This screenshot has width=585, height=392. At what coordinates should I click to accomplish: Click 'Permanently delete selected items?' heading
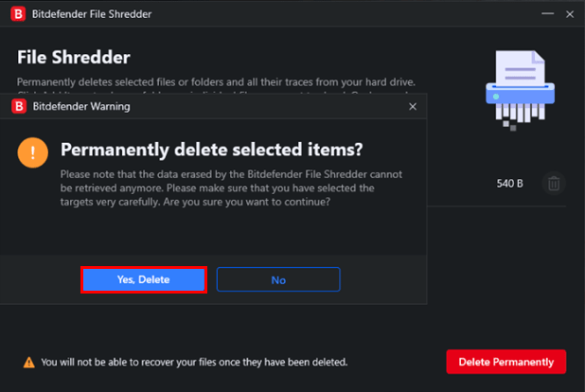click(x=211, y=150)
